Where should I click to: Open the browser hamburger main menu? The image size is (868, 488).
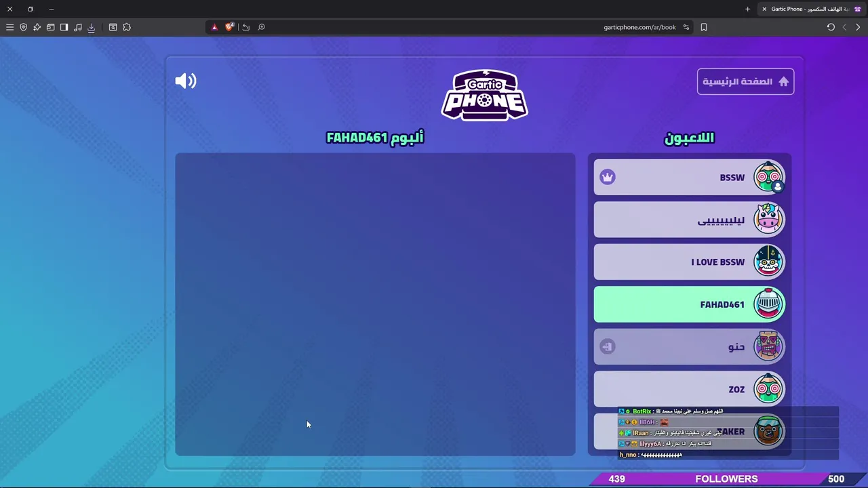point(9,27)
